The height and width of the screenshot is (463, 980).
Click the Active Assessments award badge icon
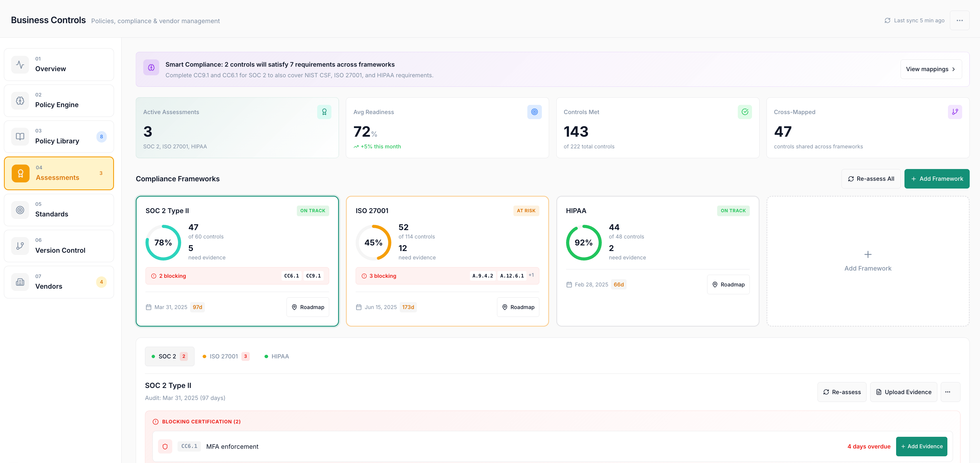point(324,112)
